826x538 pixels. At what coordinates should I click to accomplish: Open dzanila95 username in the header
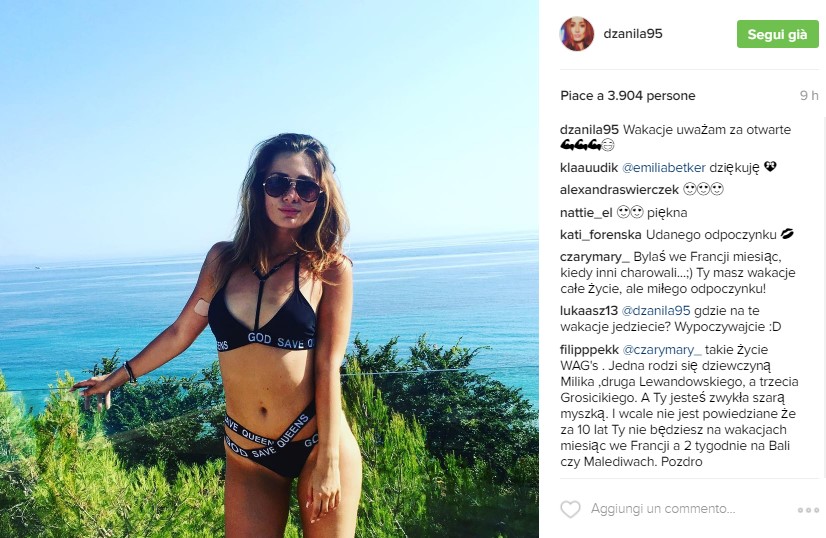click(x=633, y=34)
